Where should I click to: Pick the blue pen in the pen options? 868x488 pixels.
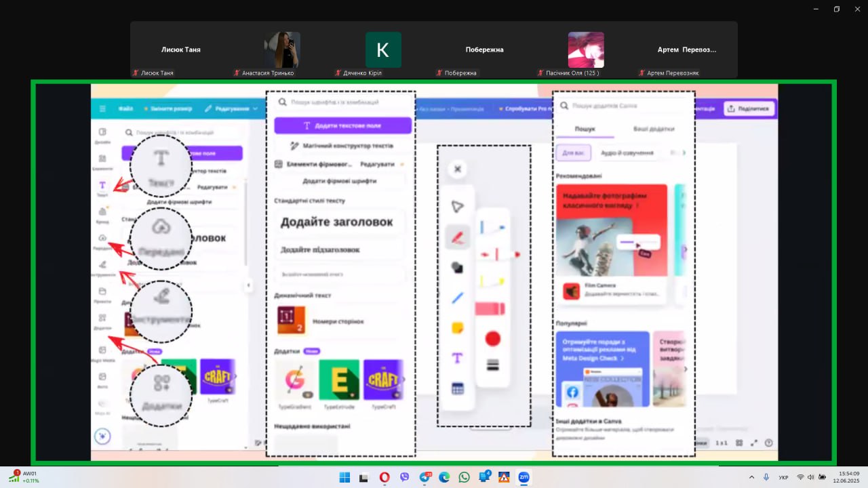click(493, 228)
